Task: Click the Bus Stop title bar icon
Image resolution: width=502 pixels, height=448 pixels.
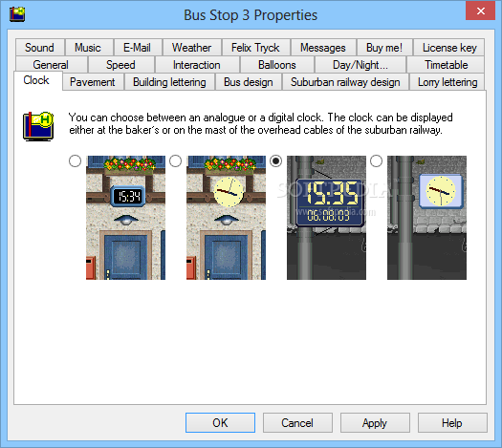Action: pyautogui.click(x=17, y=14)
